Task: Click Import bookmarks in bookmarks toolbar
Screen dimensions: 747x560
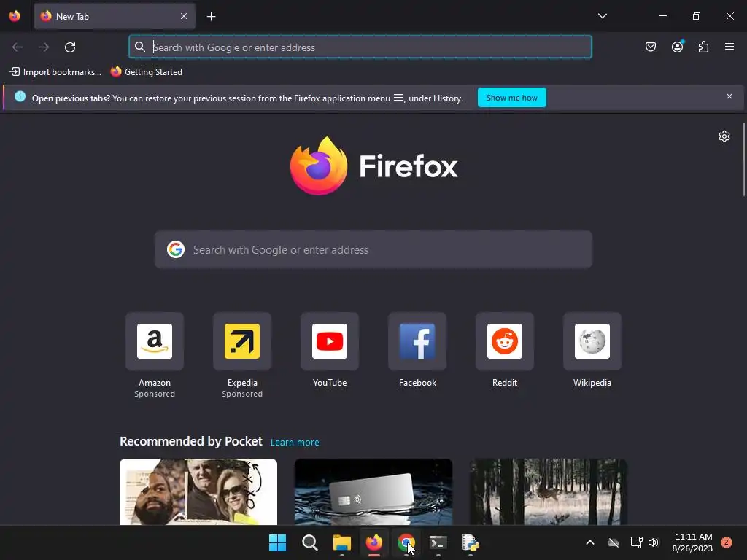Action: 55,72
